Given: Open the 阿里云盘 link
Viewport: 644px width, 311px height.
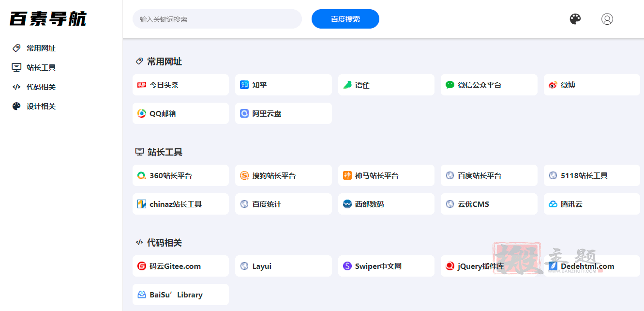Looking at the screenshot, I should coord(284,113).
